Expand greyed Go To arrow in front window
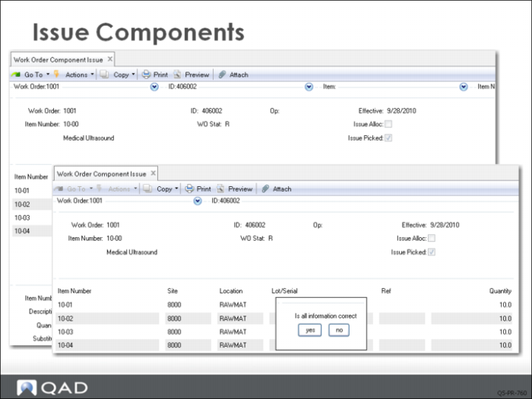 [91, 188]
